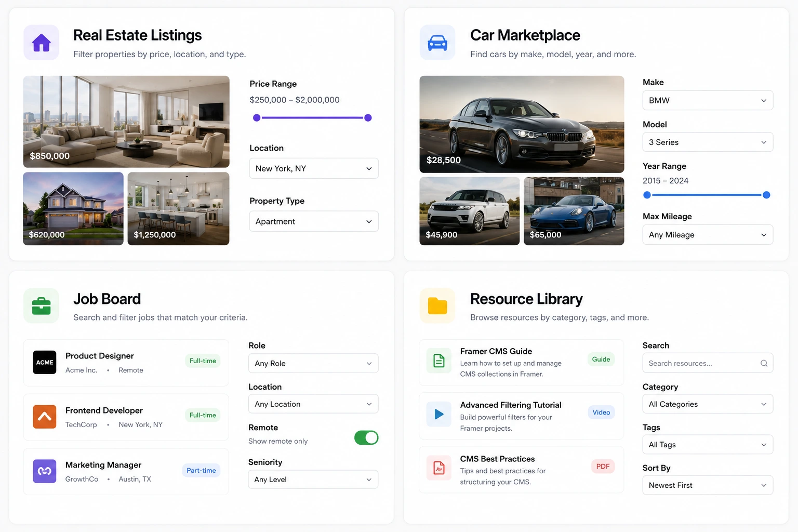Open the Advanced Filtering Tutorial resource
This screenshot has width=798, height=532.
[522, 416]
